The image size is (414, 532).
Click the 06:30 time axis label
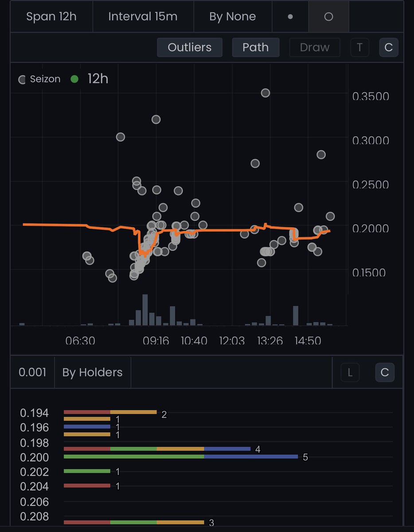tap(80, 341)
